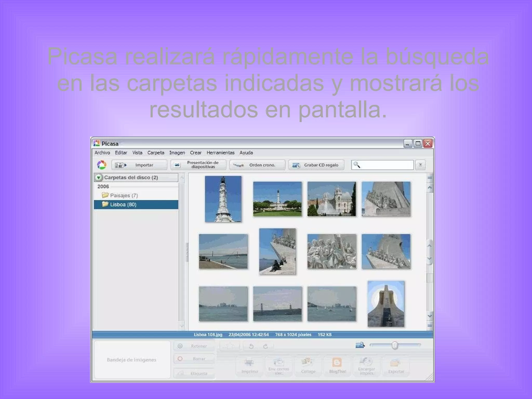The image size is (532, 399).
Task: Select the front-view monument with sun halo thumbnail
Action: click(386, 304)
